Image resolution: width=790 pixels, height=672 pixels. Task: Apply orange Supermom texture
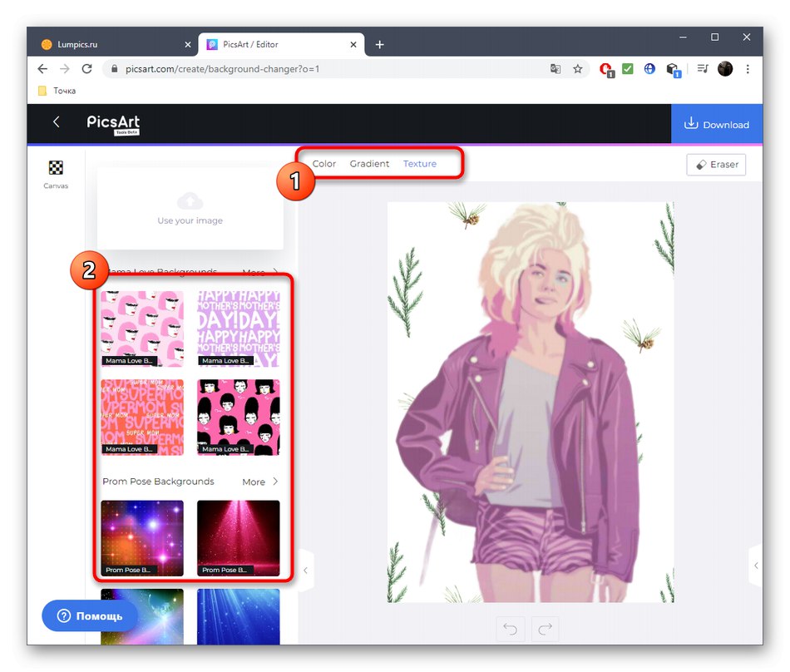(x=142, y=418)
